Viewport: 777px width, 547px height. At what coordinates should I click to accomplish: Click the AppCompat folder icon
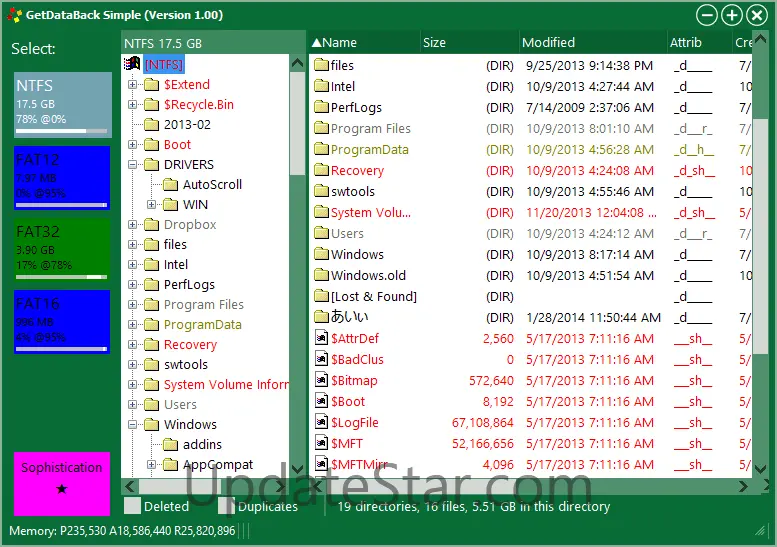coord(170,465)
